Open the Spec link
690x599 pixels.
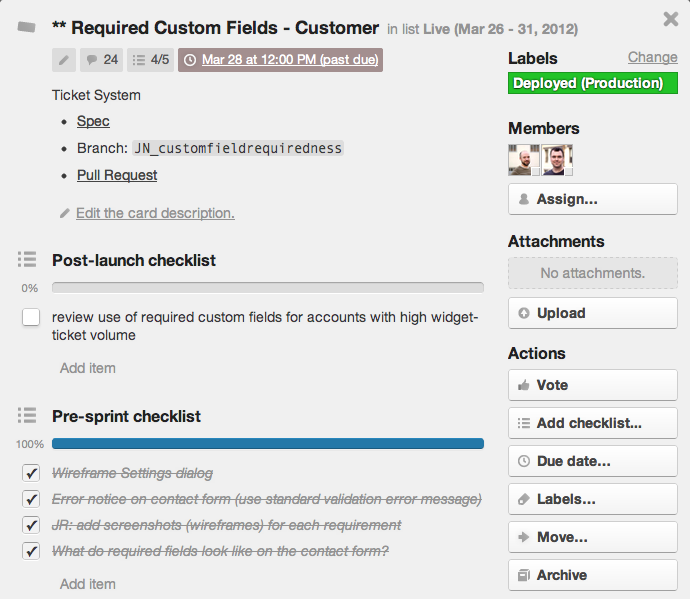(93, 121)
